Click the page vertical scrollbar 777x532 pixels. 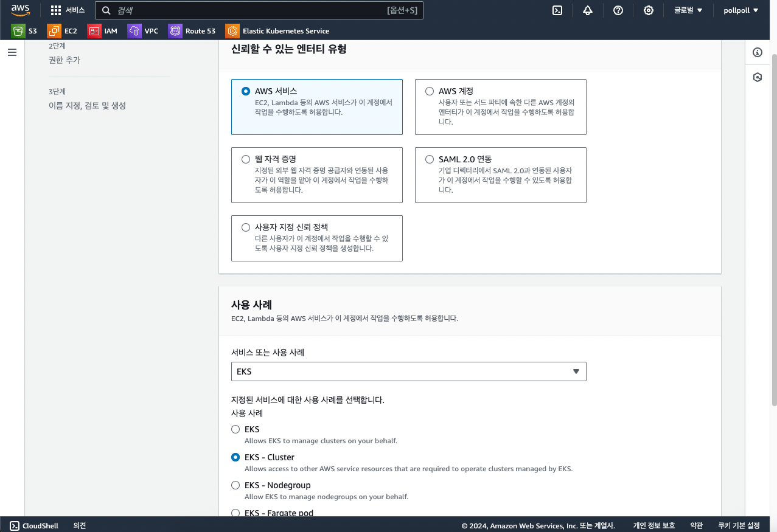pos(774,230)
